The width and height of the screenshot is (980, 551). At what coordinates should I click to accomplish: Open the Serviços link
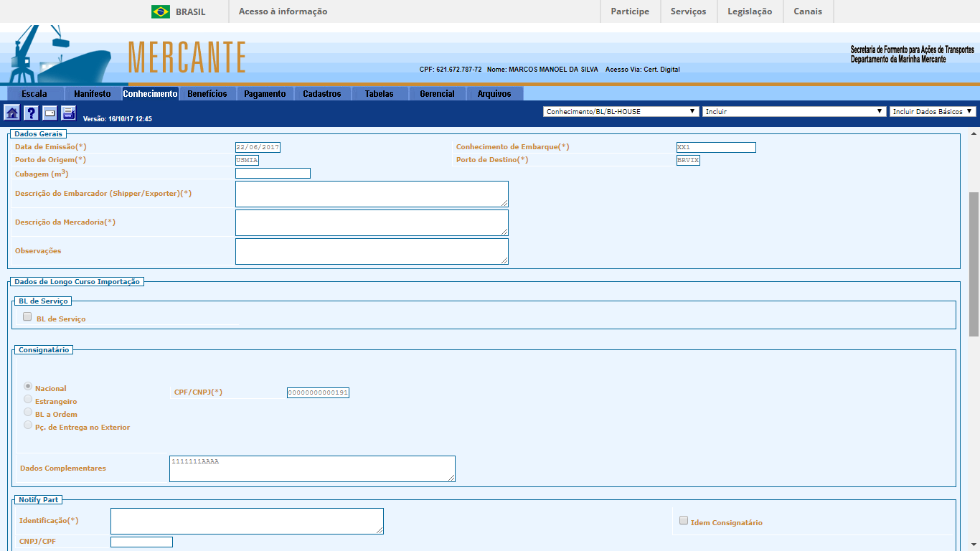coord(688,11)
